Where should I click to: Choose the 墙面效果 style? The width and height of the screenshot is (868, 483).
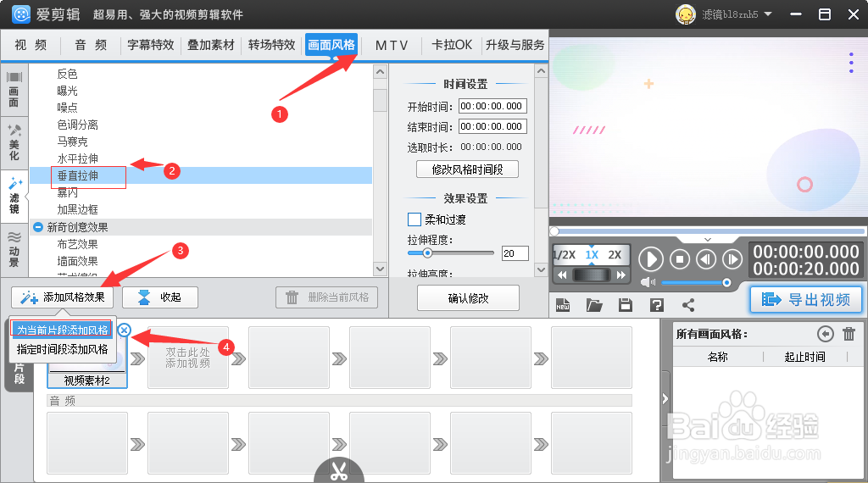tap(77, 261)
